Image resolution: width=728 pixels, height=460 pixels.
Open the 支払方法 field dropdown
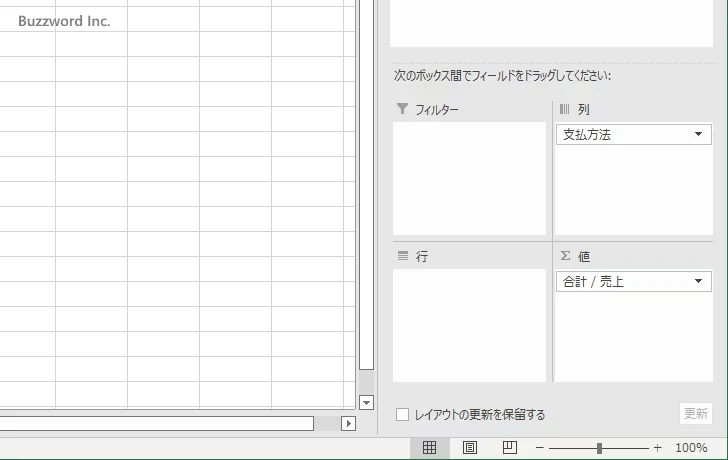pos(698,134)
